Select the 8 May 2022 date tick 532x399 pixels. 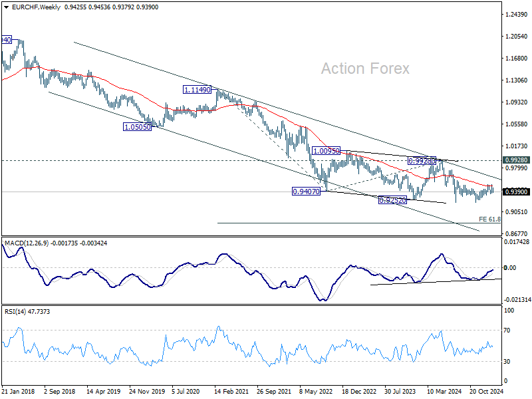point(316,392)
